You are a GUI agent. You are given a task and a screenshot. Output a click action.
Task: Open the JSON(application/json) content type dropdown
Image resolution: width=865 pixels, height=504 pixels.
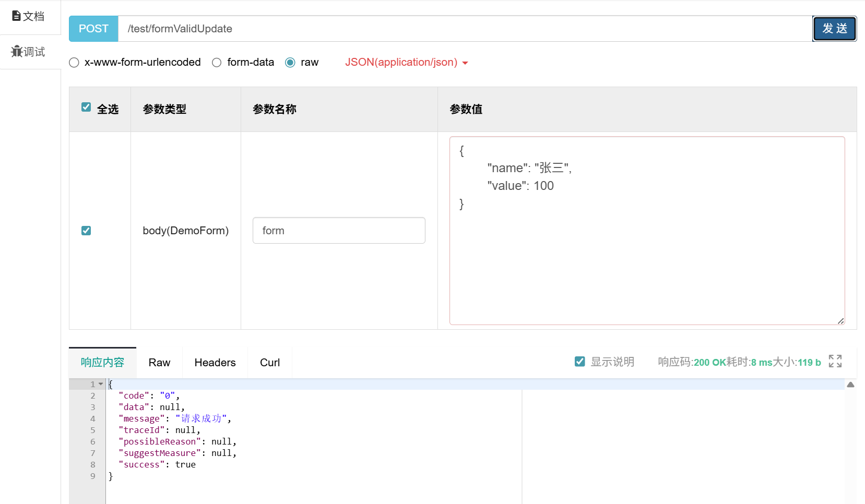[407, 62]
